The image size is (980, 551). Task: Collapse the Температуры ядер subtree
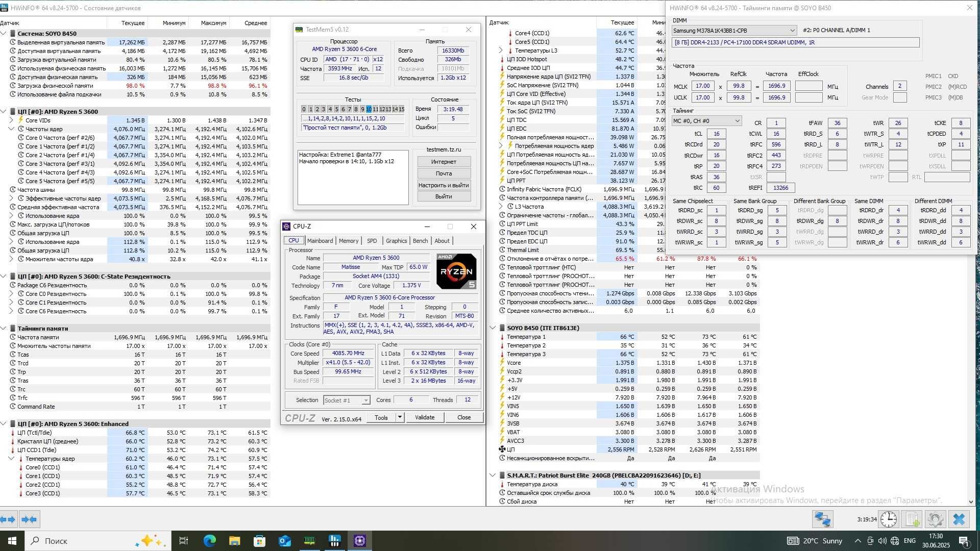(x=11, y=459)
